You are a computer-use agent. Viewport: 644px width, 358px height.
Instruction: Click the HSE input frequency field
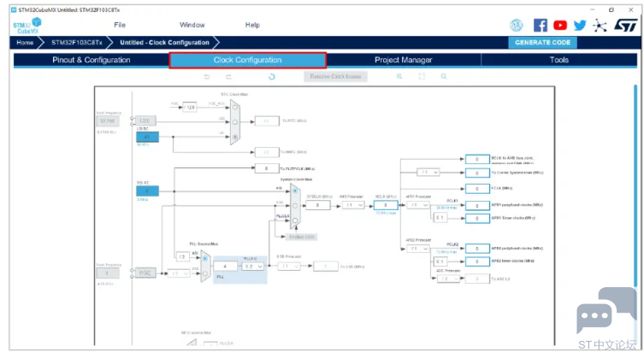click(108, 273)
